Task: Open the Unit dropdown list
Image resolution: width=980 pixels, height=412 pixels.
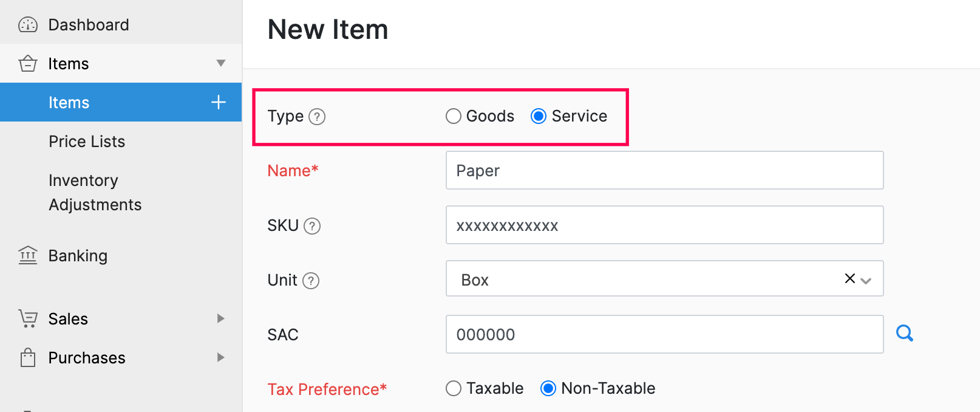Action: (866, 280)
